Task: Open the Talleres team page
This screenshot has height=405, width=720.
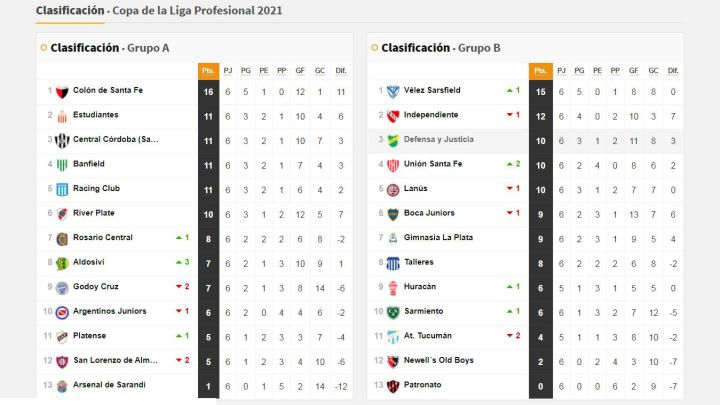Action: 421,263
